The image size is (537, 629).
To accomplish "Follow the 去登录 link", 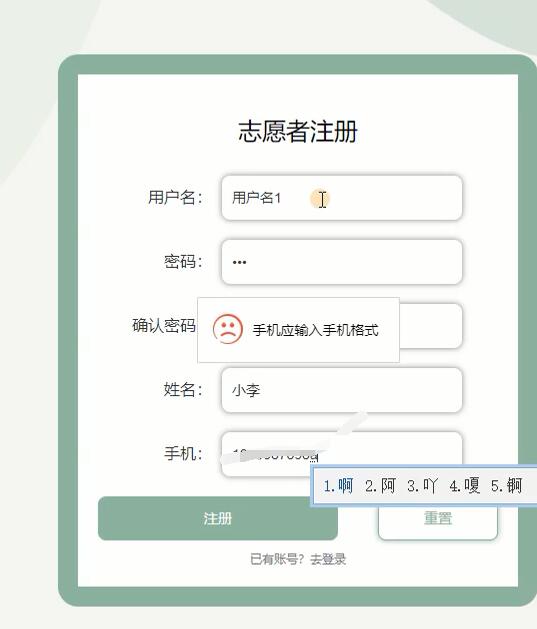I will [x=328, y=559].
